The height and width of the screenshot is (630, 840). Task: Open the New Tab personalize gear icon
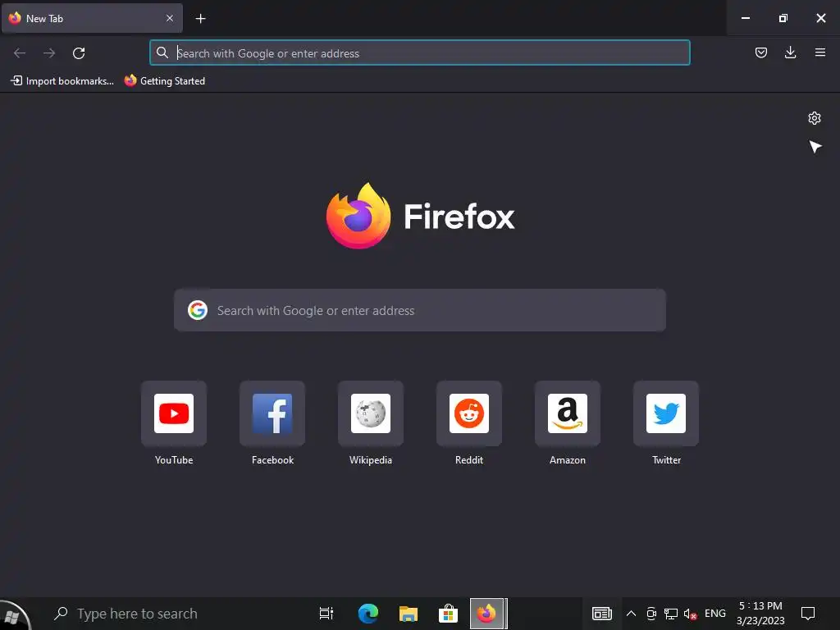click(x=815, y=118)
